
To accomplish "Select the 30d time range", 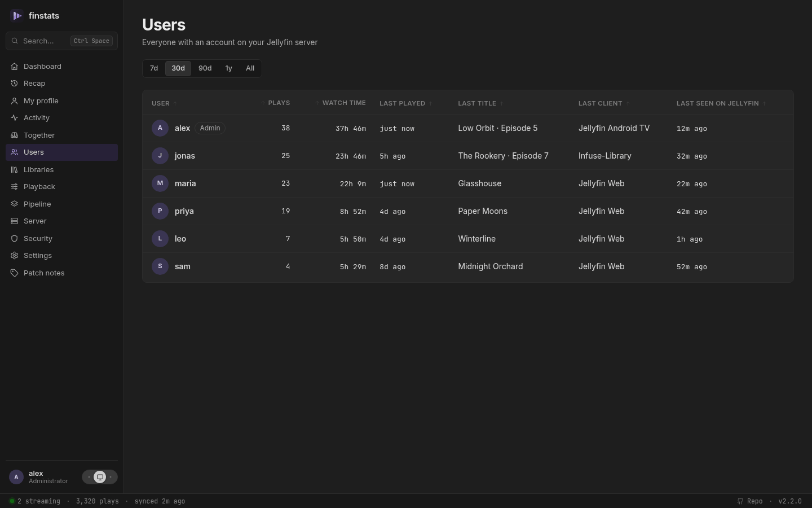I will coord(178,68).
